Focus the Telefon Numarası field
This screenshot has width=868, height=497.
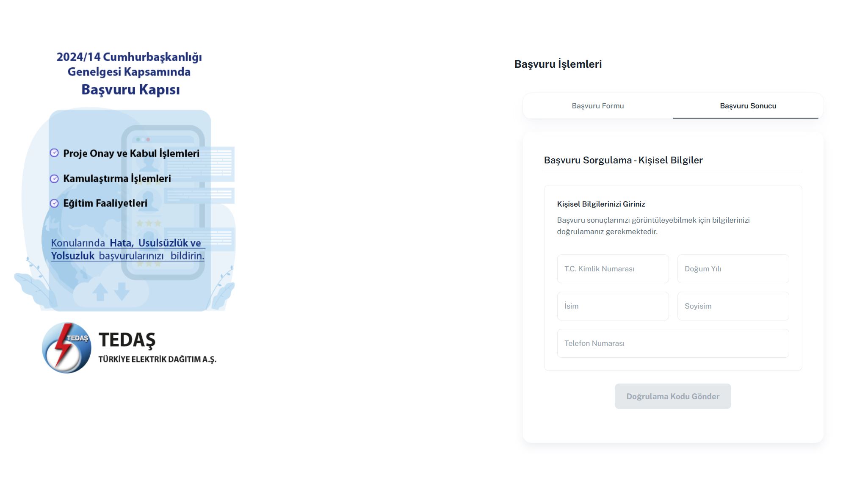[x=673, y=343]
